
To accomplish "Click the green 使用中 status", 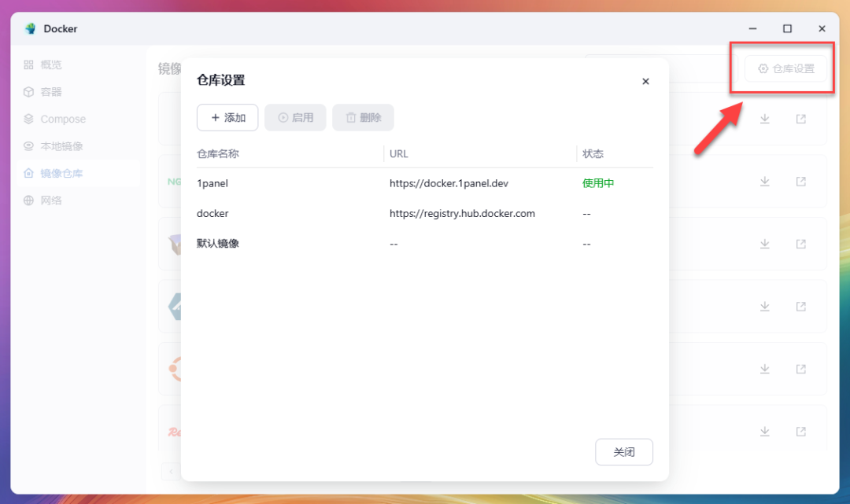I will click(598, 183).
